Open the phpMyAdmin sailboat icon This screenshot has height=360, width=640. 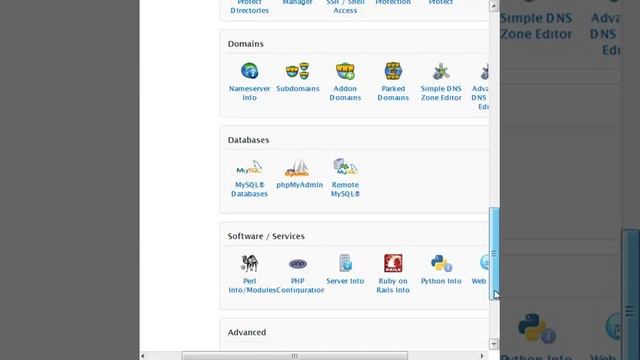click(298, 168)
